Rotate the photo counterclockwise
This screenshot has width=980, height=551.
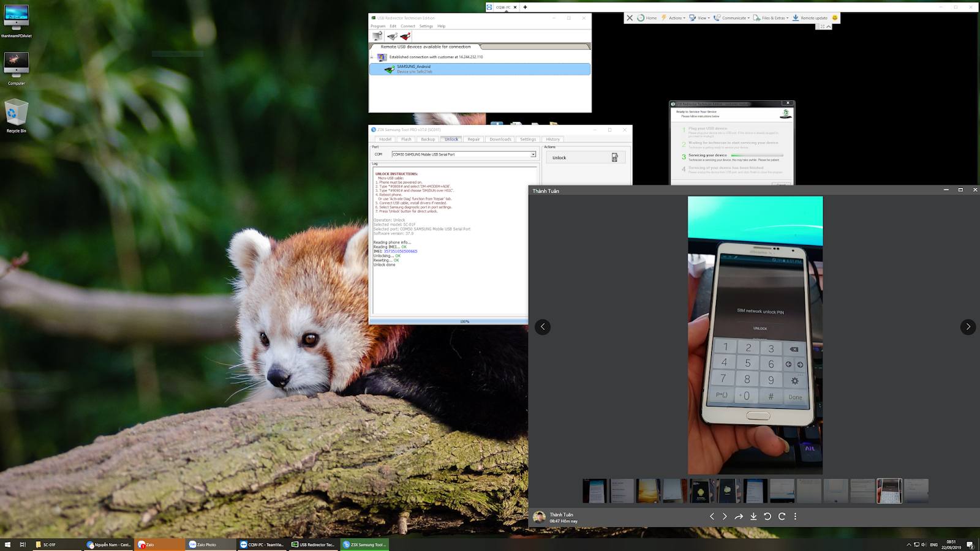[x=767, y=517]
